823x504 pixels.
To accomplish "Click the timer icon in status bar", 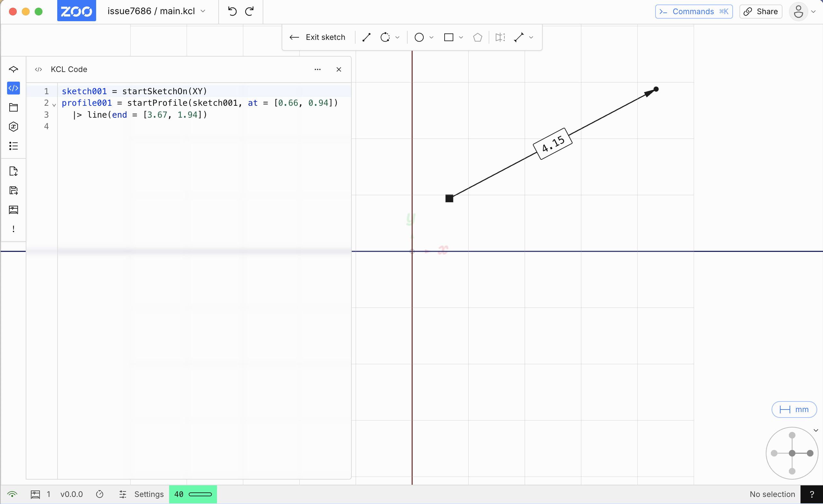I will pos(100,494).
